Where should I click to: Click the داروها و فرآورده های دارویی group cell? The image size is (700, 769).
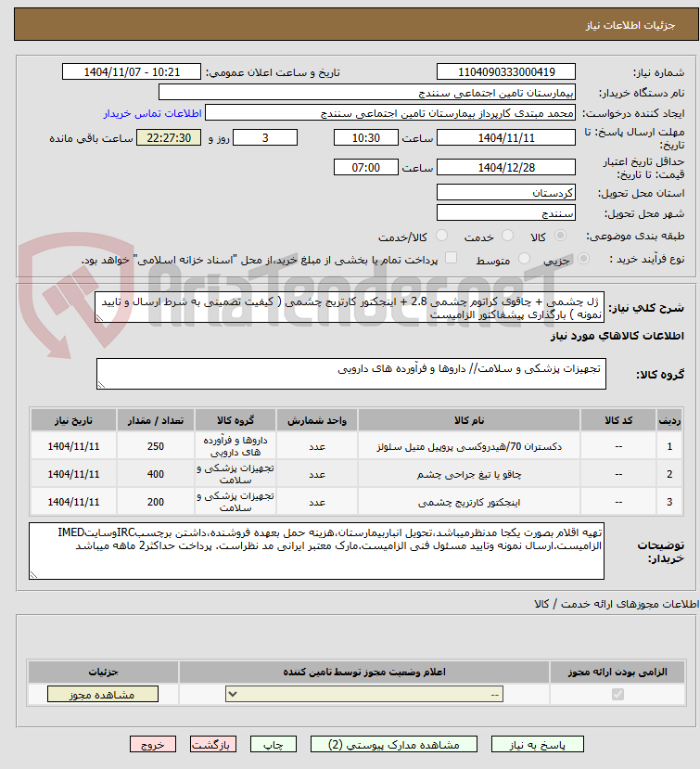tap(235, 446)
